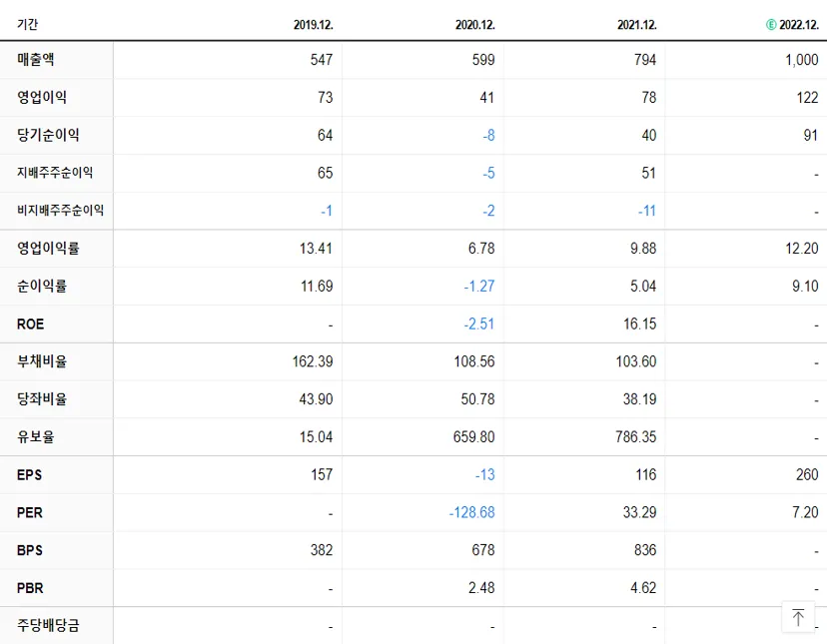
Task: Click the 73 operating profit value
Action: (x=326, y=98)
